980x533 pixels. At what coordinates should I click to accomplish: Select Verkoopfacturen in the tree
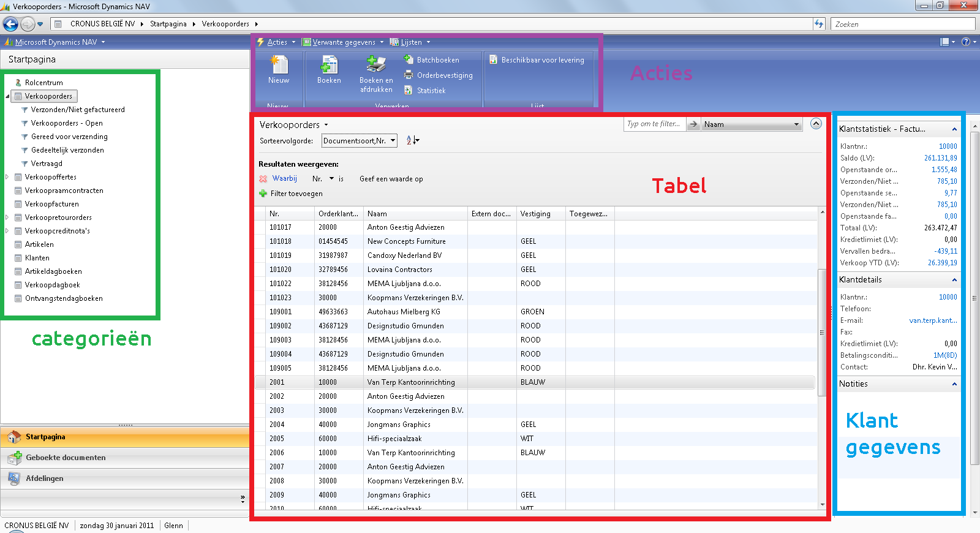[51, 204]
